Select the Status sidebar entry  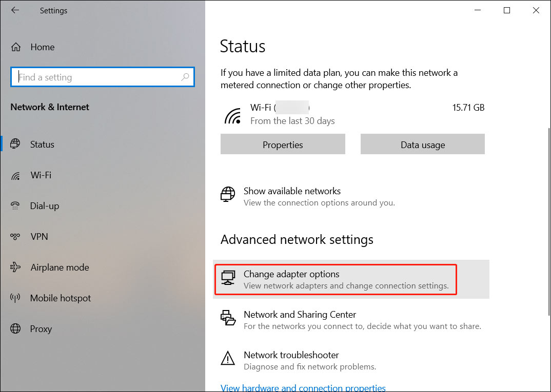(42, 144)
